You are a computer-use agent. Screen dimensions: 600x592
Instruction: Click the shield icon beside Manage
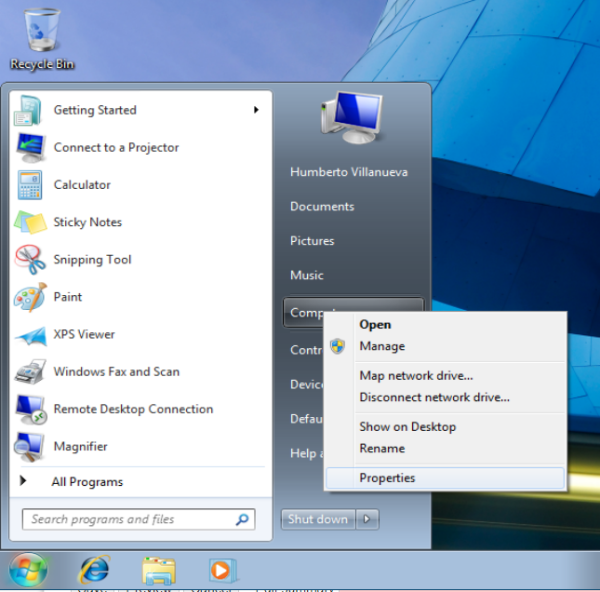tap(338, 346)
